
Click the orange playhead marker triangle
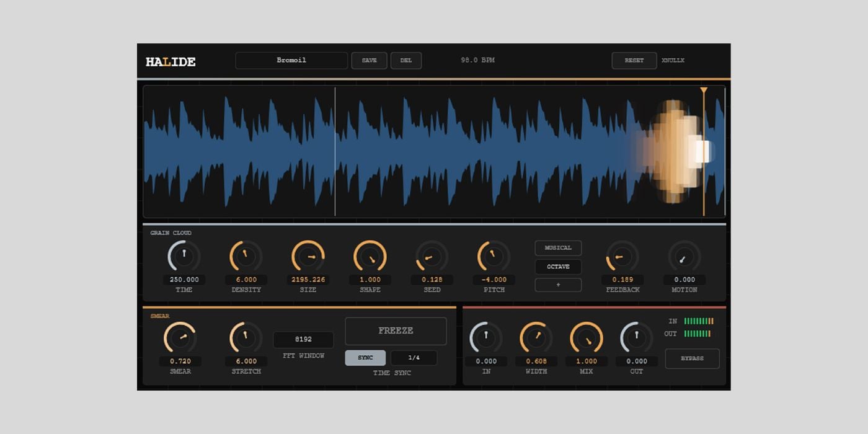click(x=704, y=91)
